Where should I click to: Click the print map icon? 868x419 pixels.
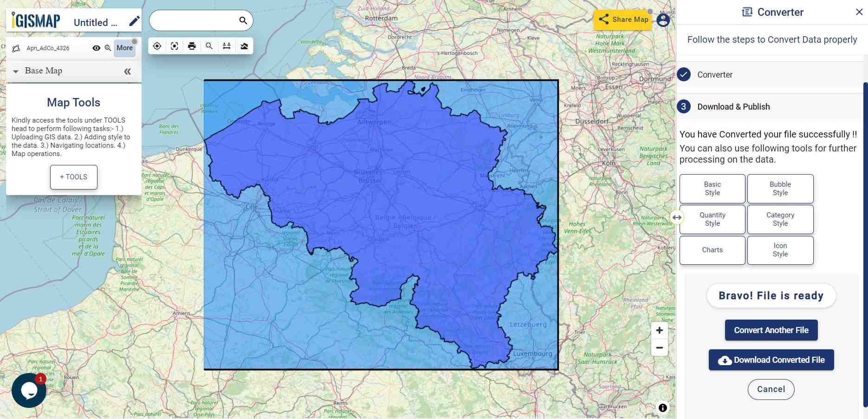tap(192, 46)
